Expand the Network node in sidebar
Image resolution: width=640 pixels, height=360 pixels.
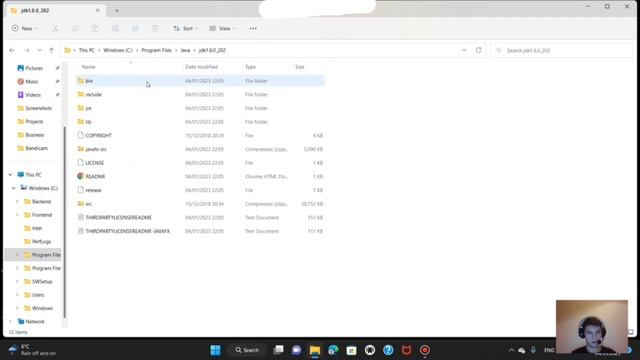[x=11, y=322]
